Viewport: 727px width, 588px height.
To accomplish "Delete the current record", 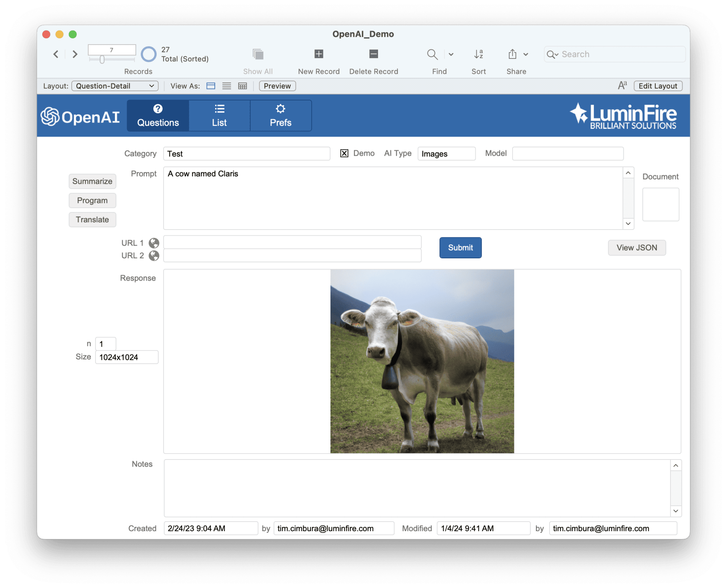I will click(x=373, y=54).
